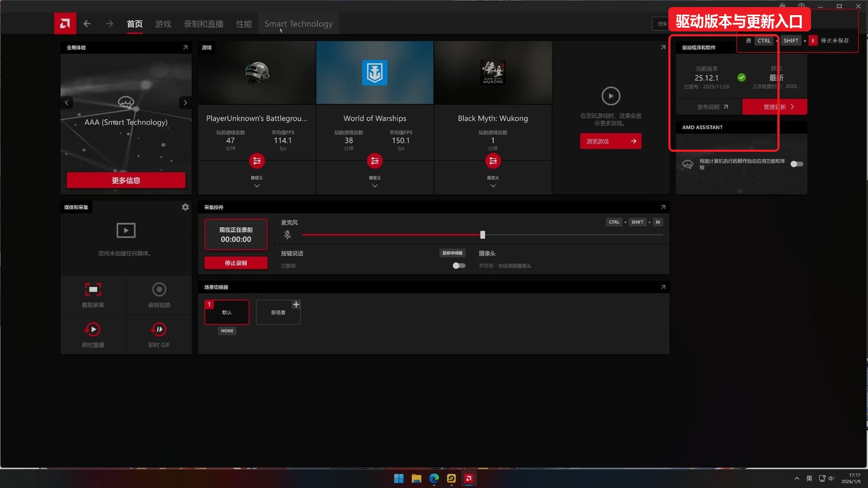
Task: Toggle AMD Assistant auto-enable switch
Action: [x=796, y=164]
